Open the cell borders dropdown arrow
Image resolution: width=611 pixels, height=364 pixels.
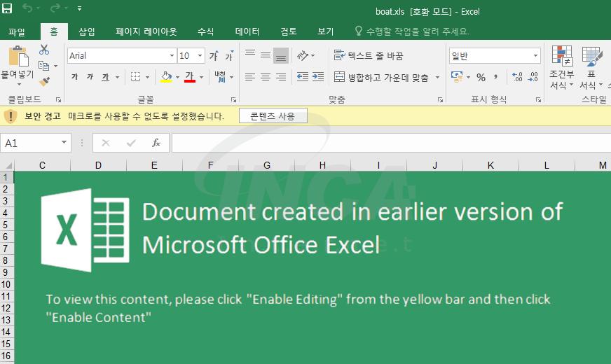[147, 77]
